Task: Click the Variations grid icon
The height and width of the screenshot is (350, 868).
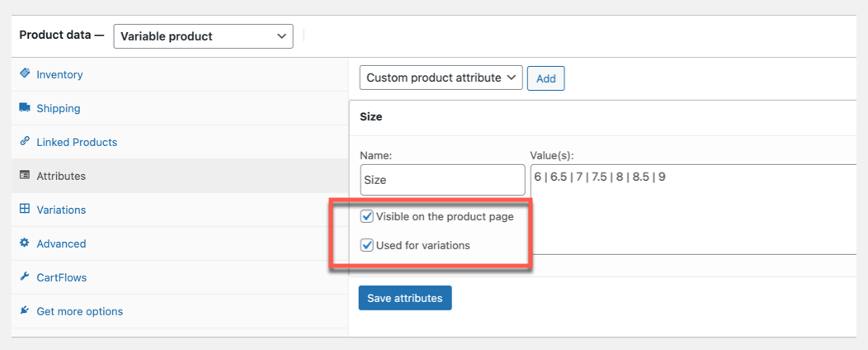Action: tap(25, 210)
